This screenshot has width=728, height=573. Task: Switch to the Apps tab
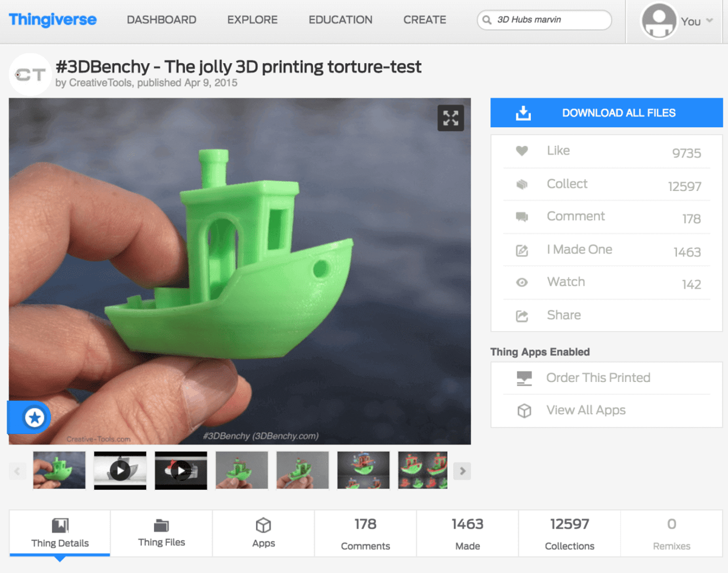tap(263, 533)
